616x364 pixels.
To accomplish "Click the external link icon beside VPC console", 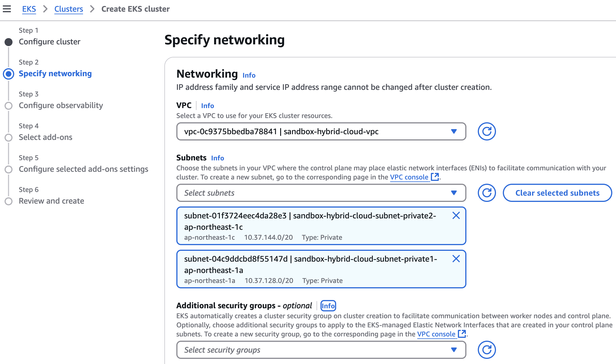I will tap(435, 177).
